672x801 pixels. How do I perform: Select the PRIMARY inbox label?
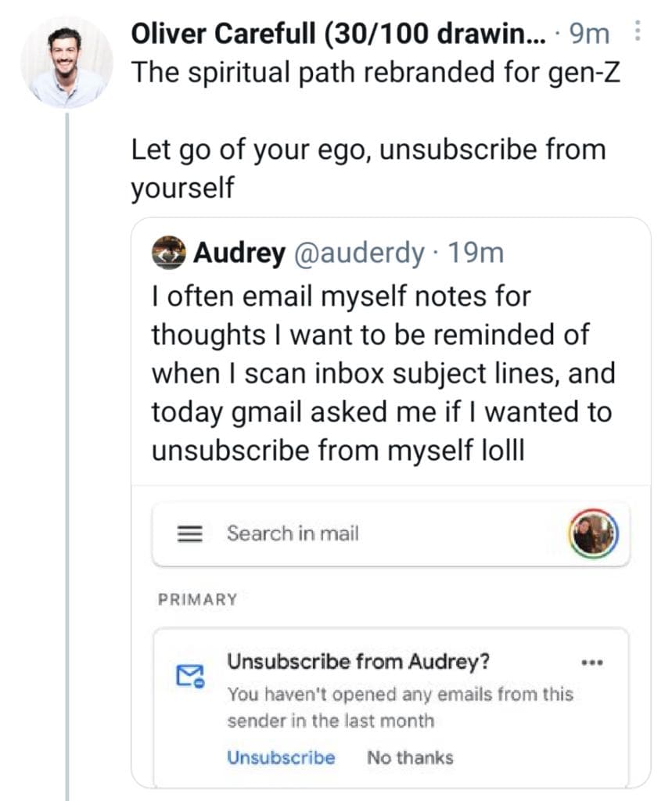coord(197,600)
